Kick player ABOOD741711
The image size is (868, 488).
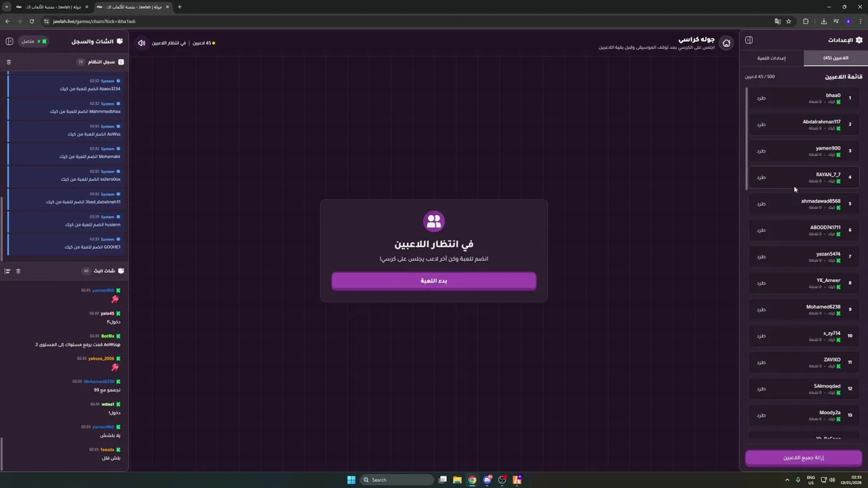pos(761,230)
